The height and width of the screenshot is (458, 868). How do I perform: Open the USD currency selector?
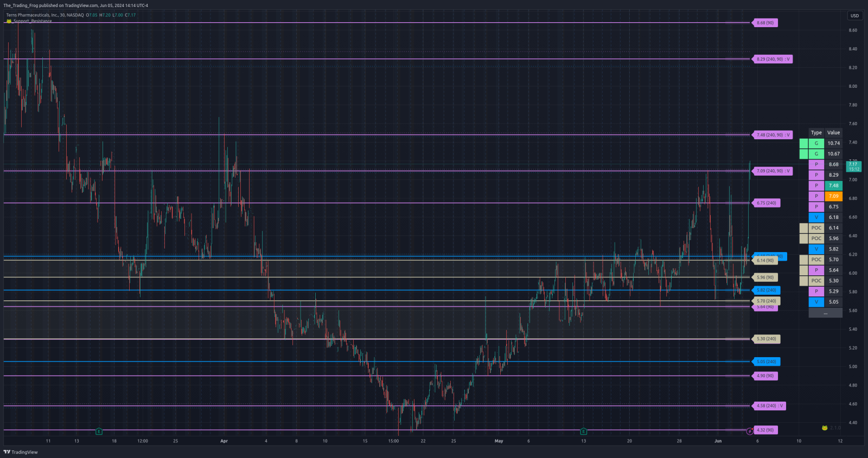point(854,16)
